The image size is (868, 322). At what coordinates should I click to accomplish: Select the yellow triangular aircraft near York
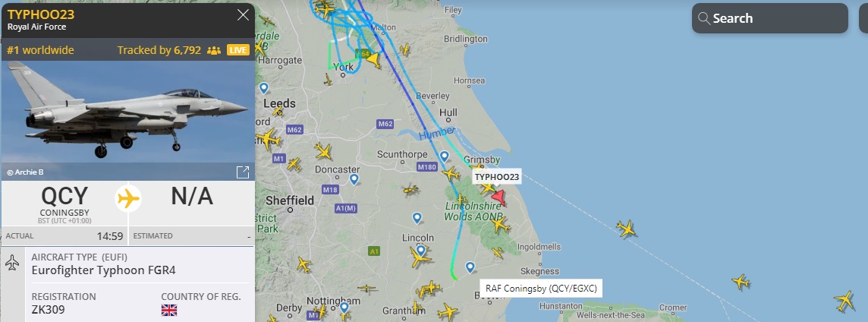tap(373, 59)
